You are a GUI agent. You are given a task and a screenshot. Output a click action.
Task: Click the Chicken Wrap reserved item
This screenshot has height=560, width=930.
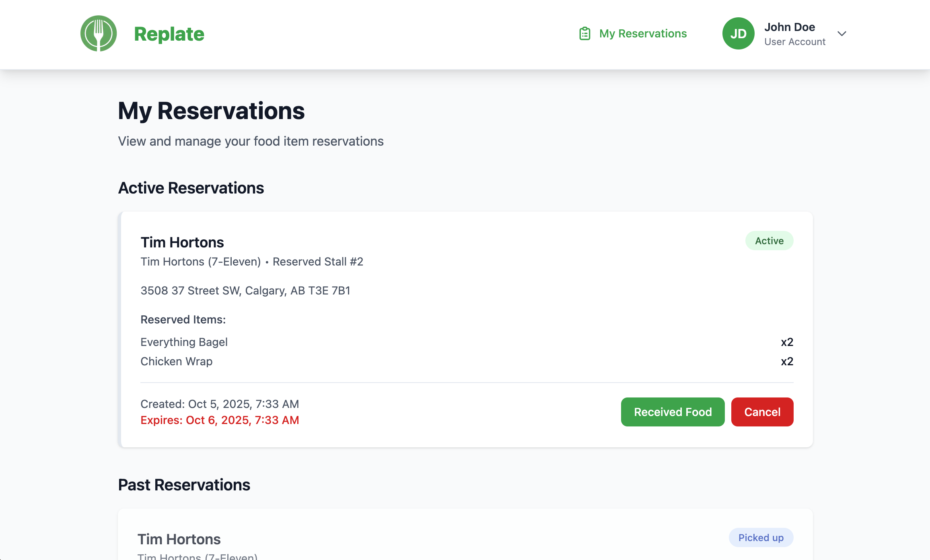[x=176, y=361]
